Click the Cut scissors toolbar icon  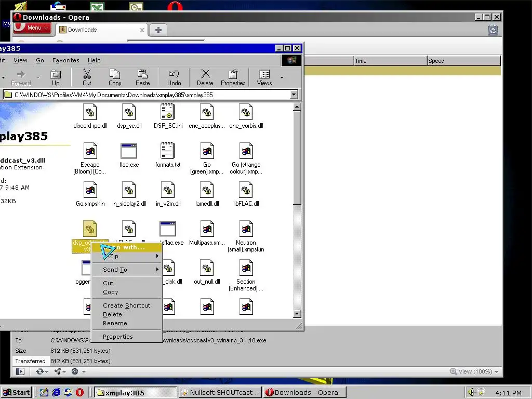tap(87, 77)
